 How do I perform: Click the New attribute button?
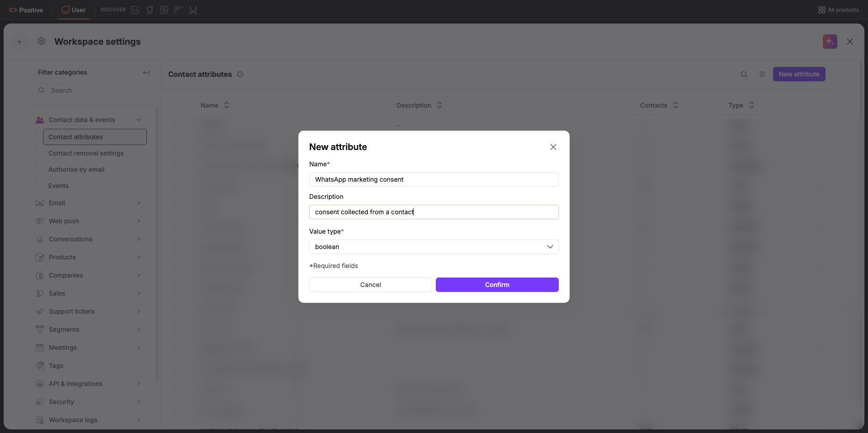[x=799, y=74]
